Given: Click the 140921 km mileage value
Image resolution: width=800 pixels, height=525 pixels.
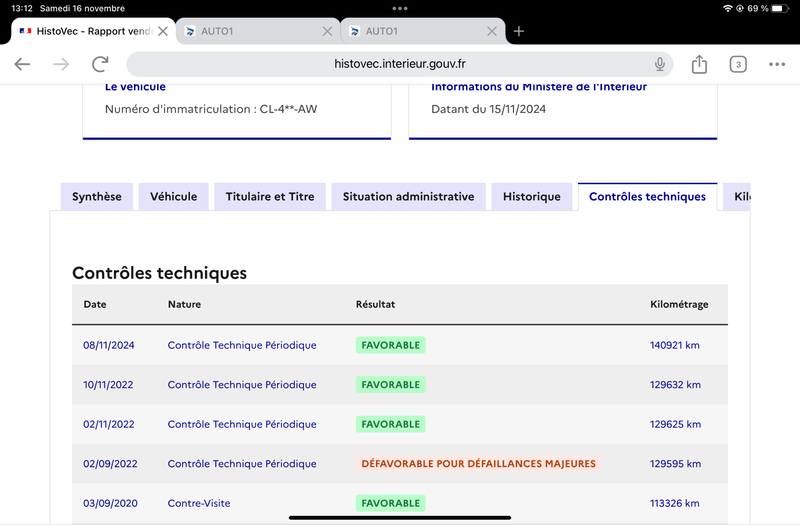Looking at the screenshot, I should tap(674, 345).
